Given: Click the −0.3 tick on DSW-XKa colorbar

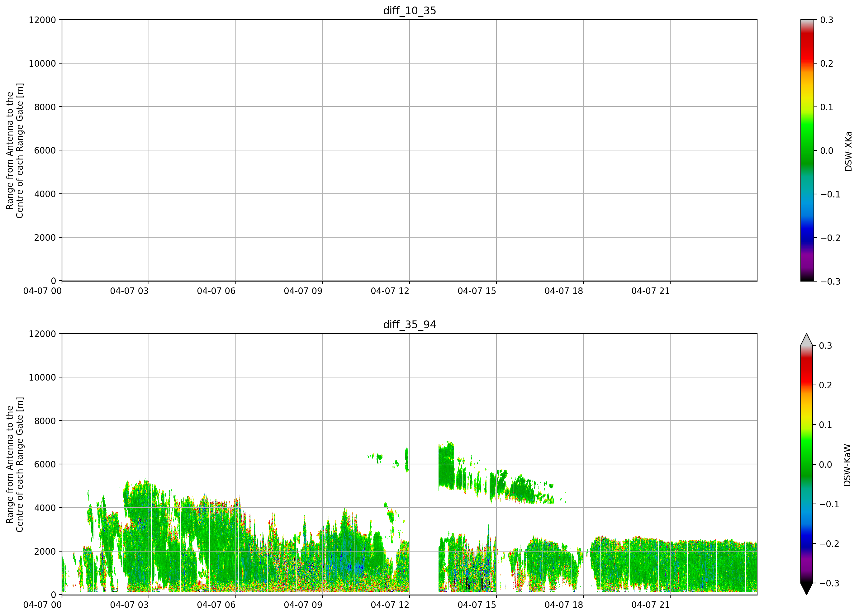Looking at the screenshot, I should pos(830,281).
